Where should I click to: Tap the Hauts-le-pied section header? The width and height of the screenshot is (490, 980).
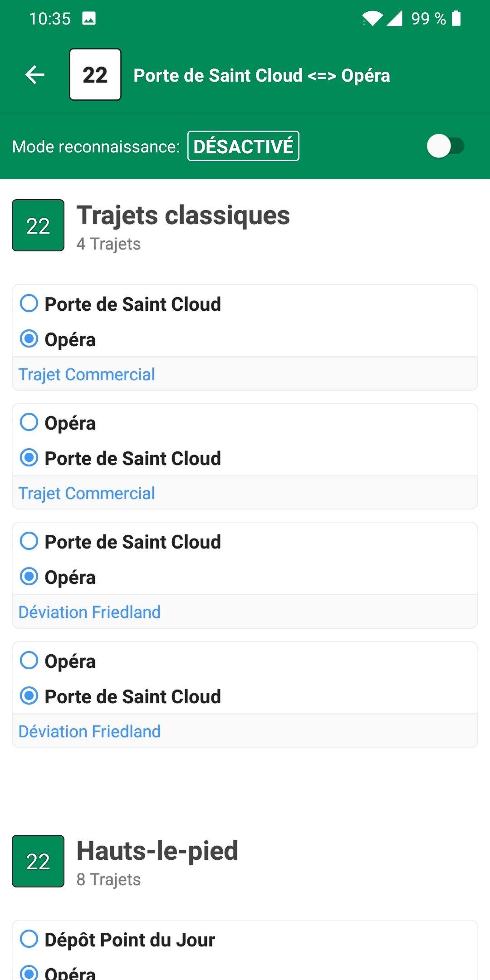[x=157, y=851]
